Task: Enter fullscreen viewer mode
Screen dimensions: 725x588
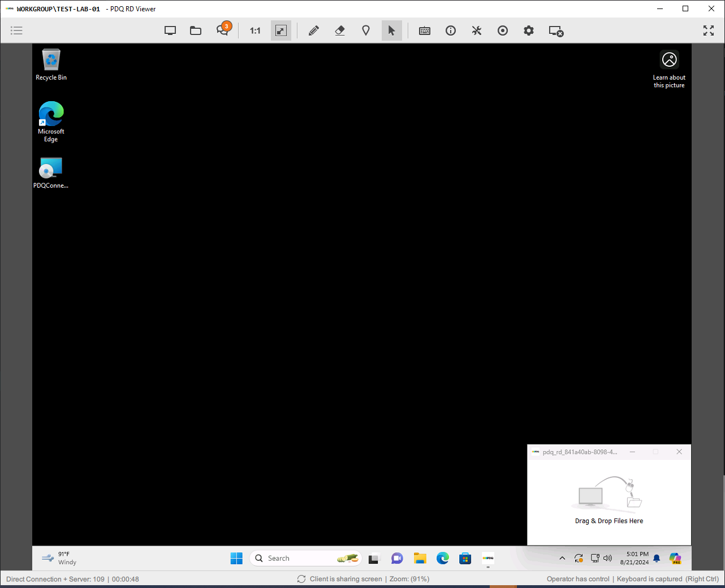Action: click(708, 31)
